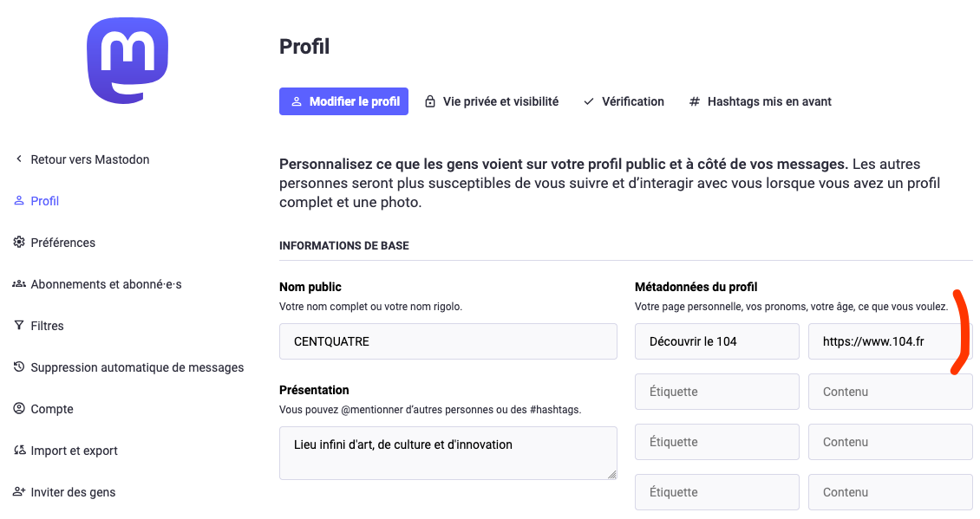Click the Modifier le profil button
The image size is (980, 519).
(343, 101)
